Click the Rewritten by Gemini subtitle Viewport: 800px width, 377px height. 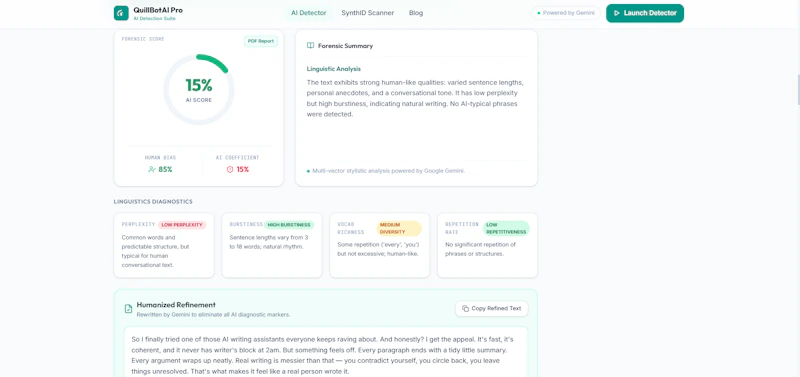(213, 315)
